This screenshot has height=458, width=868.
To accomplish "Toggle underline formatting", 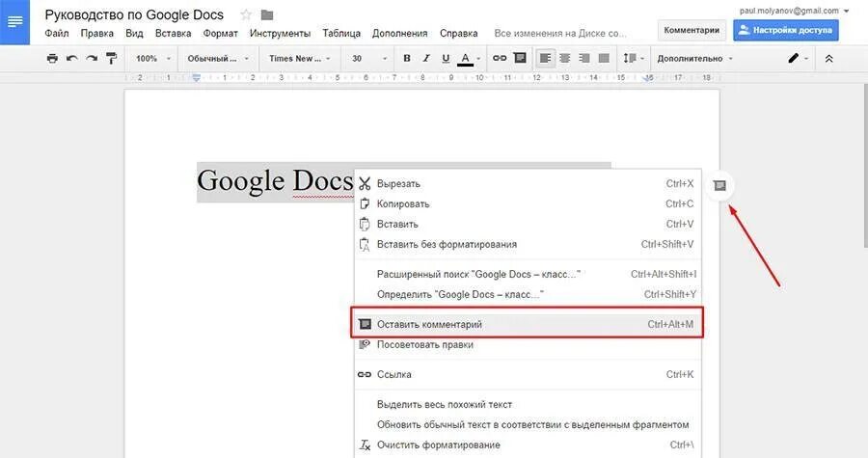I will (x=446, y=58).
